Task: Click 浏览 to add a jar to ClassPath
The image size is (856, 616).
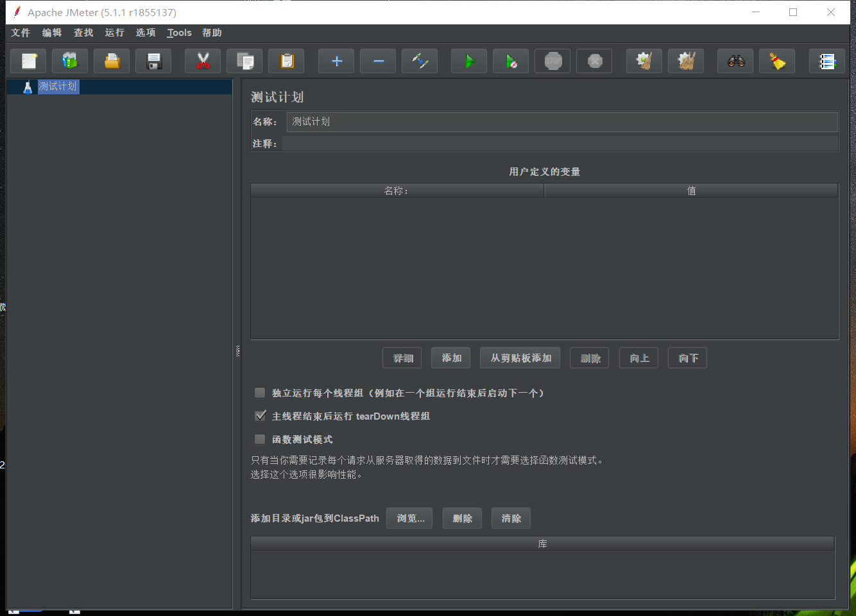Action: 409,518
